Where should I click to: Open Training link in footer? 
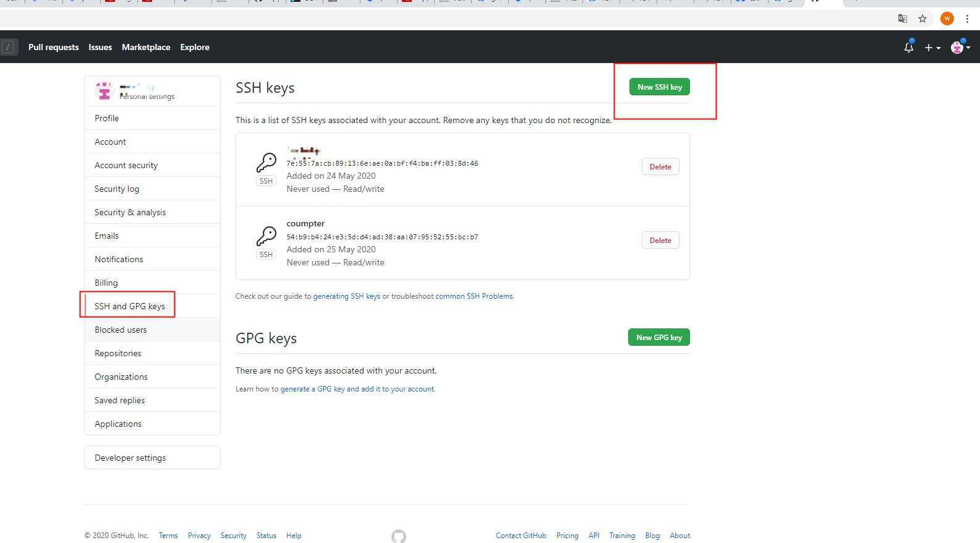[x=622, y=536]
